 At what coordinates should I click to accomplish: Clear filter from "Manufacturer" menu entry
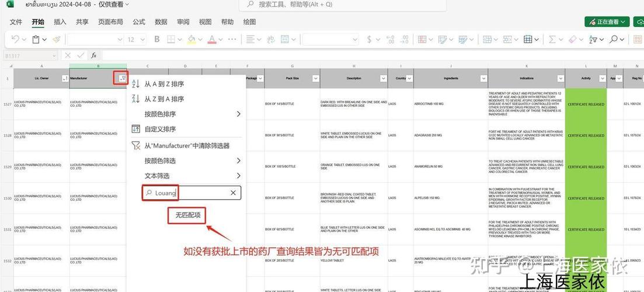[187, 145]
